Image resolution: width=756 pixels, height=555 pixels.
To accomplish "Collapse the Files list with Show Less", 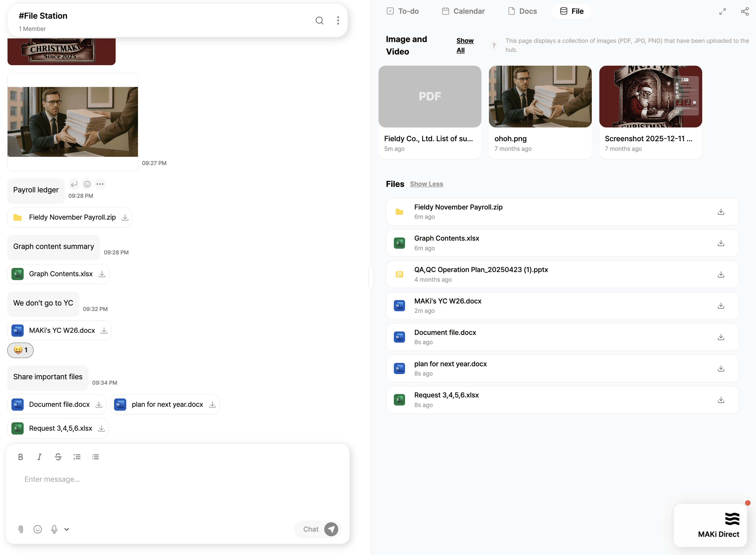I will point(426,184).
